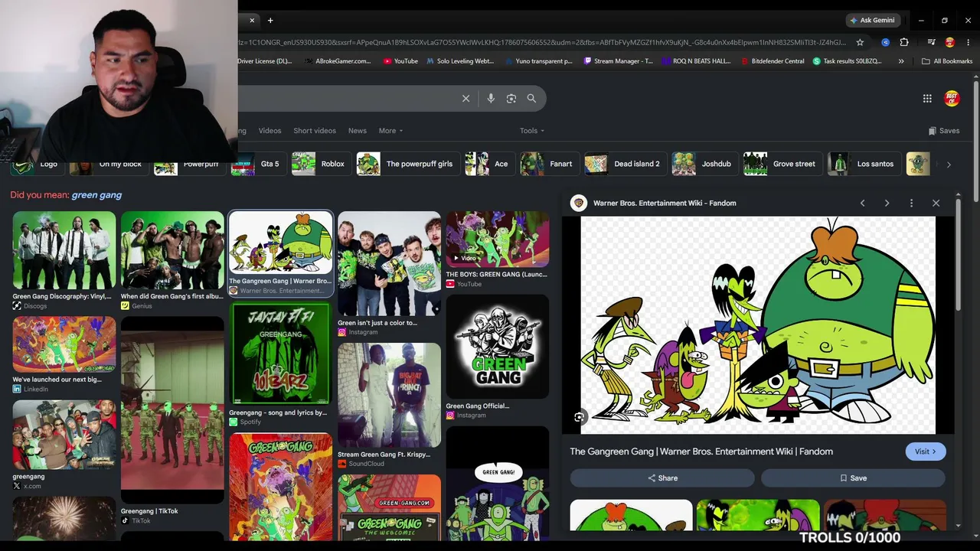Open more options in image preview panel
Image resolution: width=980 pixels, height=551 pixels.
point(911,203)
